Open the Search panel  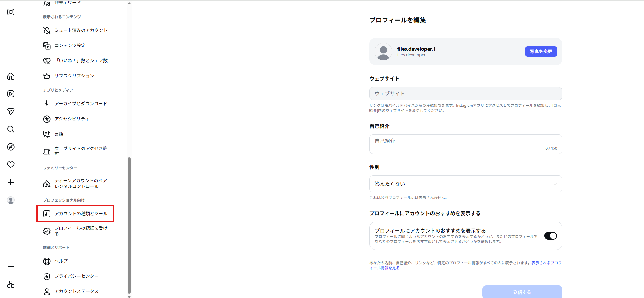pos(10,129)
